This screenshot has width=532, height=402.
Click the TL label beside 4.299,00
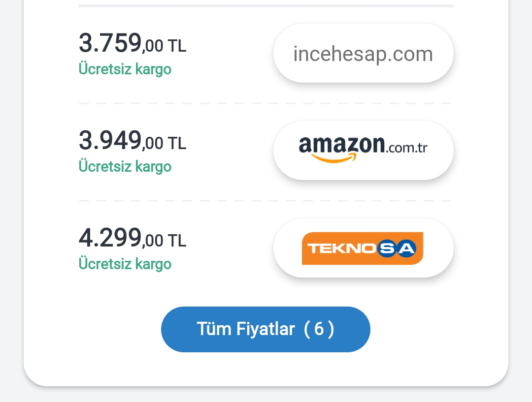pos(177,241)
